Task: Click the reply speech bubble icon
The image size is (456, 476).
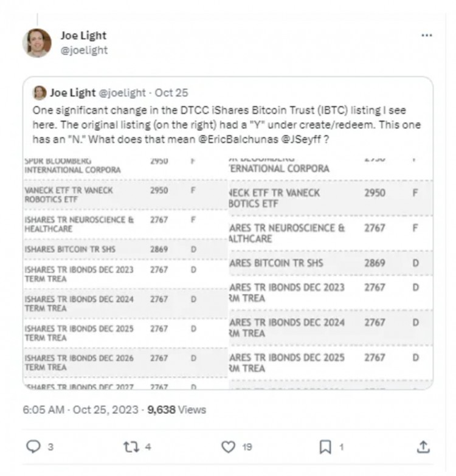Action: [33, 447]
